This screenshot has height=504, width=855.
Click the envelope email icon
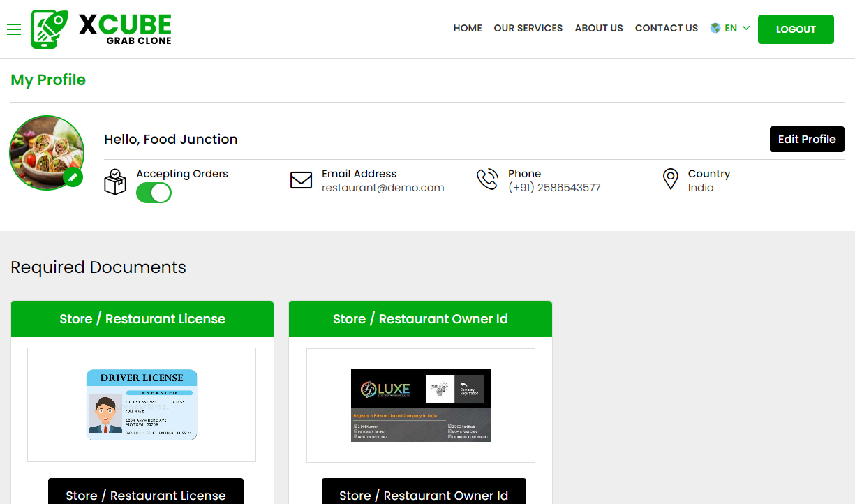pos(301,180)
